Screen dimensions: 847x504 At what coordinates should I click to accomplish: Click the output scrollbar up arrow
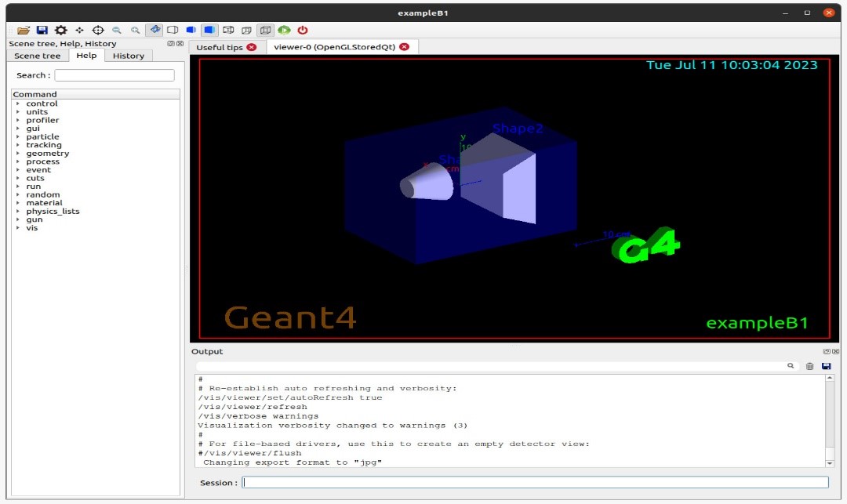(830, 379)
